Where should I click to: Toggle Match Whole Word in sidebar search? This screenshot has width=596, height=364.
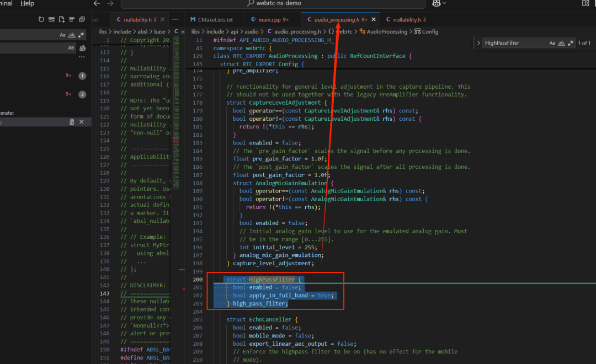click(72, 35)
